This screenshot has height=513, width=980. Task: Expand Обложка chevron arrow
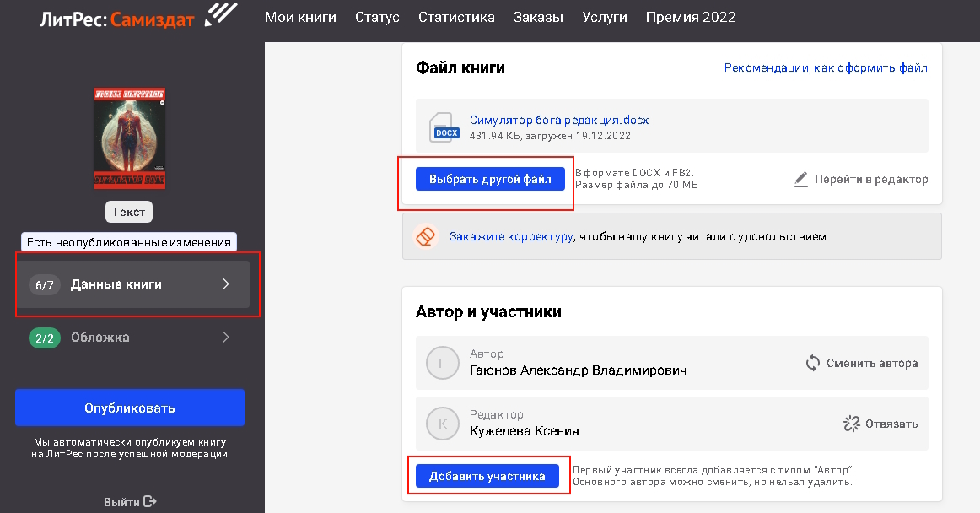[x=226, y=337]
